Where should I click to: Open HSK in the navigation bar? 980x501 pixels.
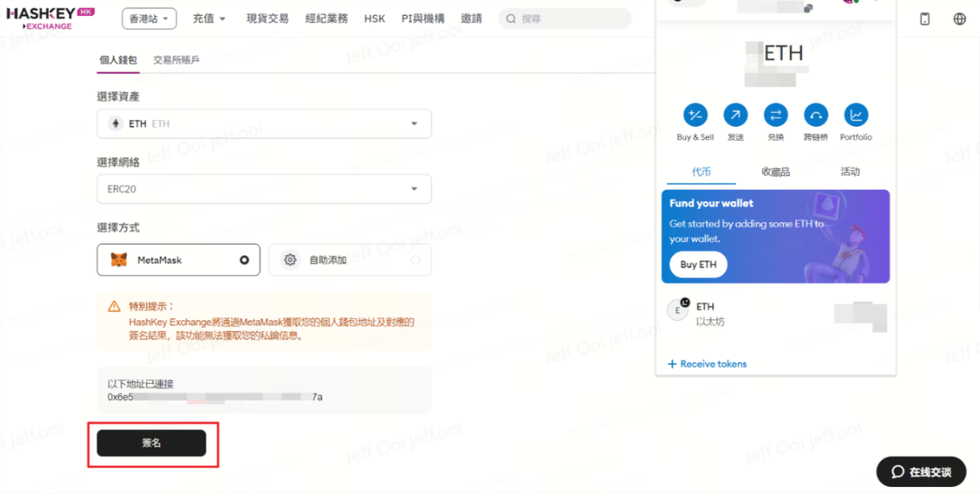[x=374, y=18]
